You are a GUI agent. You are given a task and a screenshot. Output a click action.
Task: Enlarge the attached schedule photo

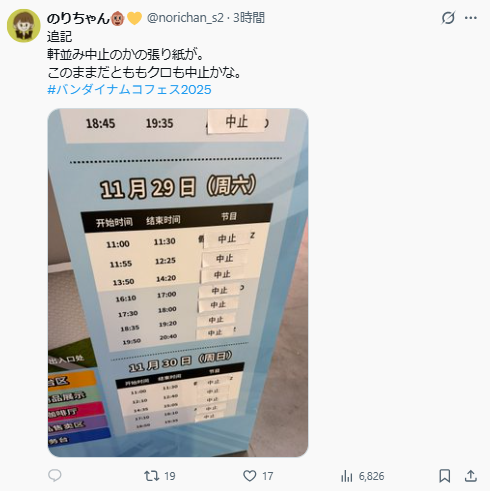pos(178,282)
